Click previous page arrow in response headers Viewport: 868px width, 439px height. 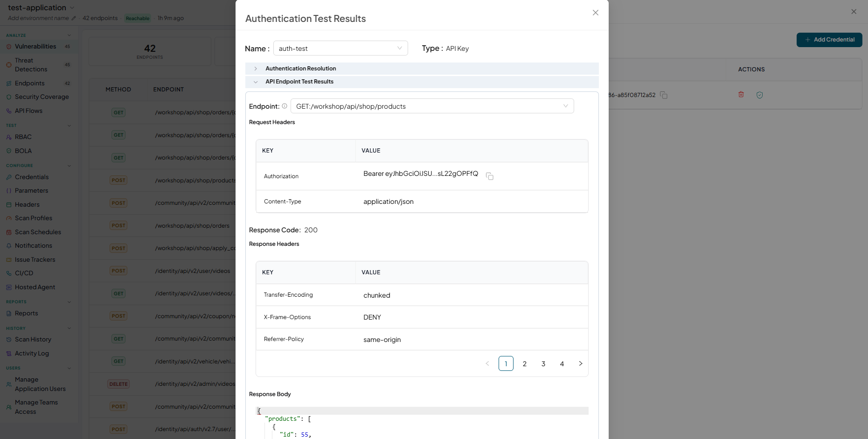coord(487,363)
